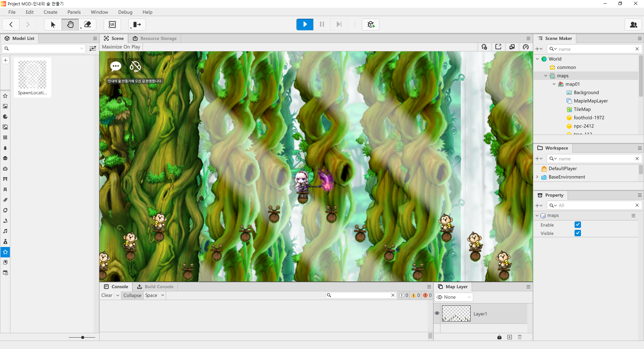Open the File menu
The image size is (644, 349).
12,12
